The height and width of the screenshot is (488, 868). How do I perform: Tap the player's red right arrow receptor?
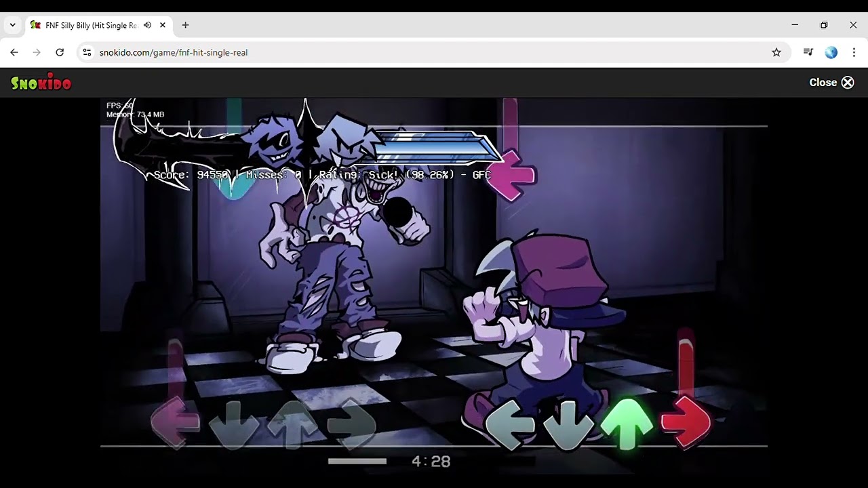(686, 423)
